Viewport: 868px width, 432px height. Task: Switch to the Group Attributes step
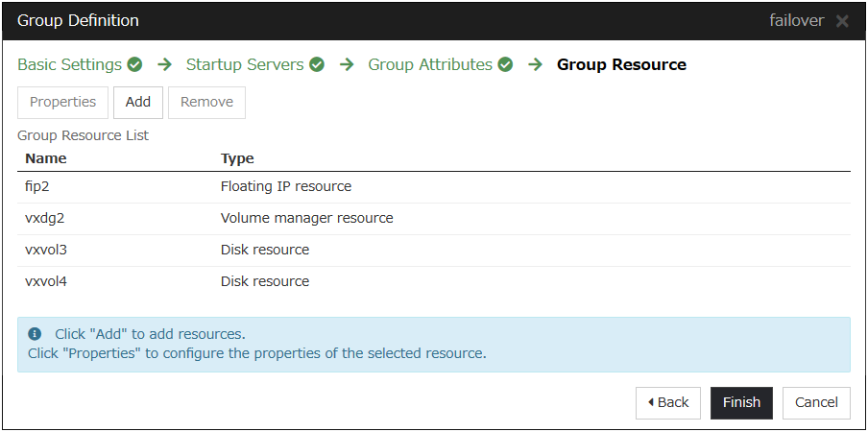pyautogui.click(x=430, y=65)
